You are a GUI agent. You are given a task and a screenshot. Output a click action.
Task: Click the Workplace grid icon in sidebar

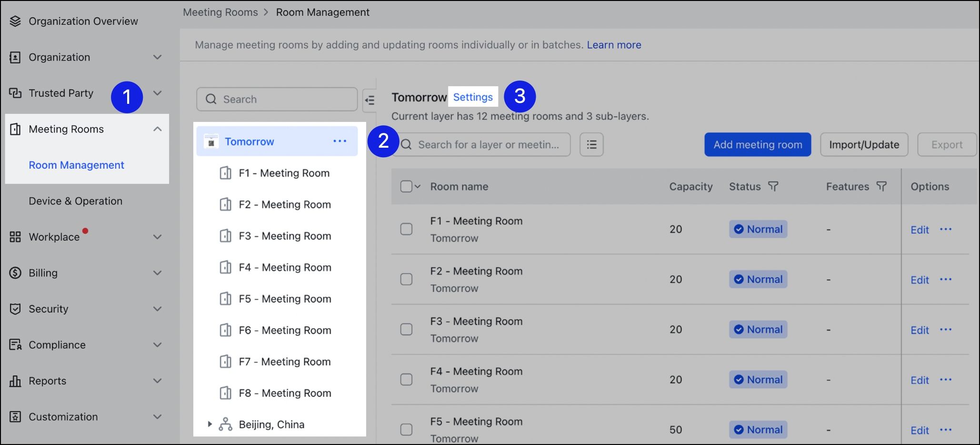15,237
